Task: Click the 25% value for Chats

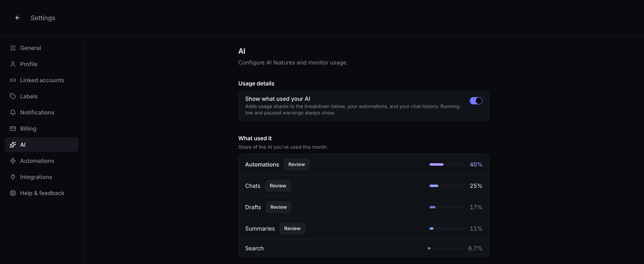Action: (x=476, y=186)
